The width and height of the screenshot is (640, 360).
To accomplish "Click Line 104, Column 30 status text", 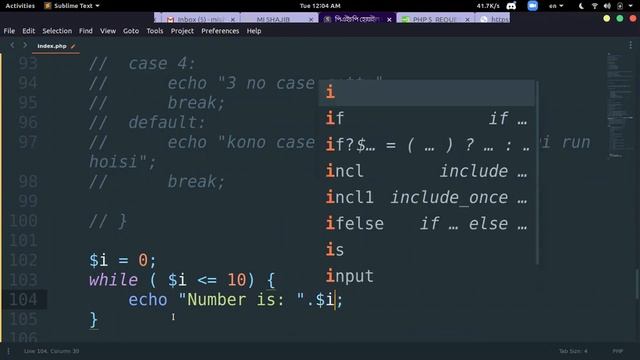I will (51, 351).
